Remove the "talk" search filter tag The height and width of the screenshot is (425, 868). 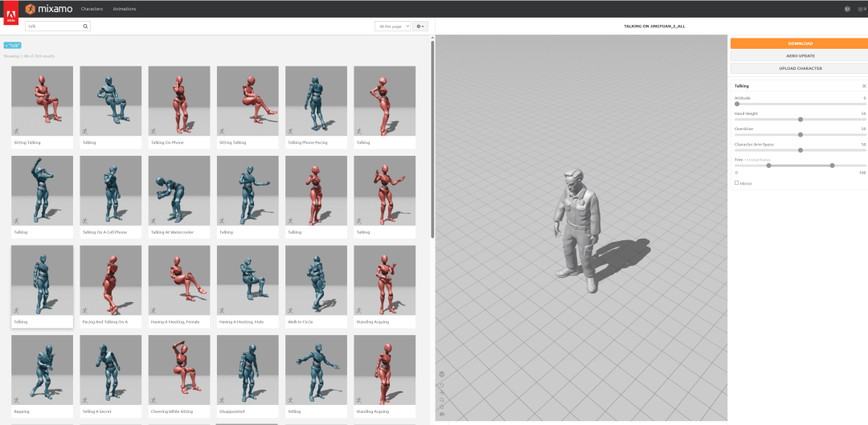(7, 46)
